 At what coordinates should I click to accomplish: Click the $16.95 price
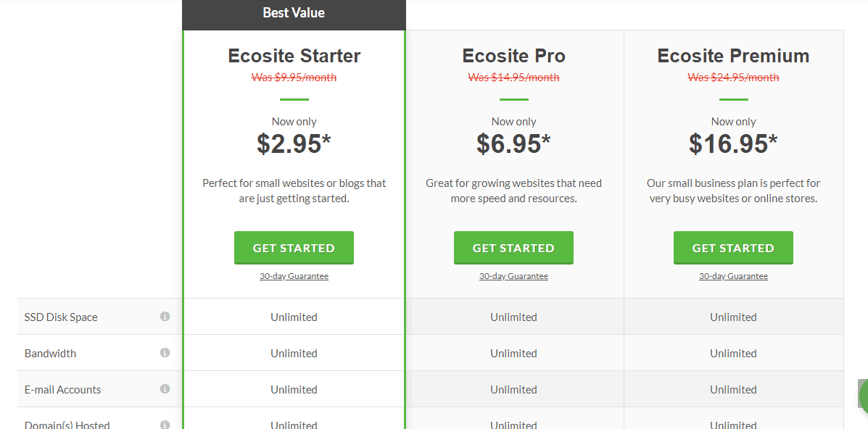[x=733, y=143]
